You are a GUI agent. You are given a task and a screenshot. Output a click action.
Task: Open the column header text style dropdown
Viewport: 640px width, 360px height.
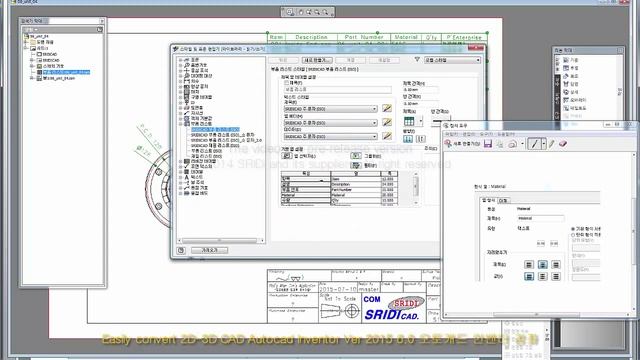374,123
